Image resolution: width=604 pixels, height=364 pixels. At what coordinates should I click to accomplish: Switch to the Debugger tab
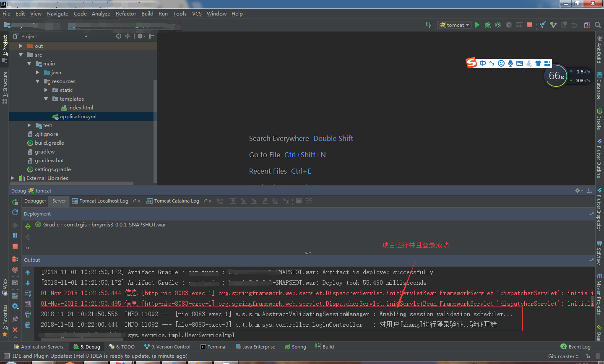pos(35,201)
